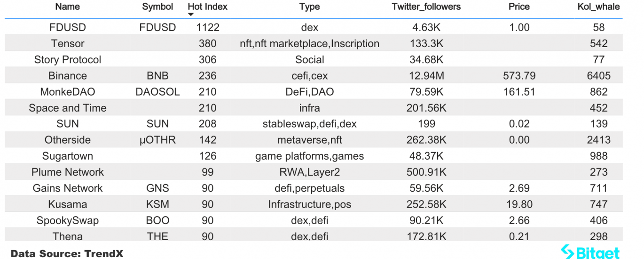This screenshot has height=259, width=644.
Task: Click the Binance name cell
Action: (x=68, y=76)
